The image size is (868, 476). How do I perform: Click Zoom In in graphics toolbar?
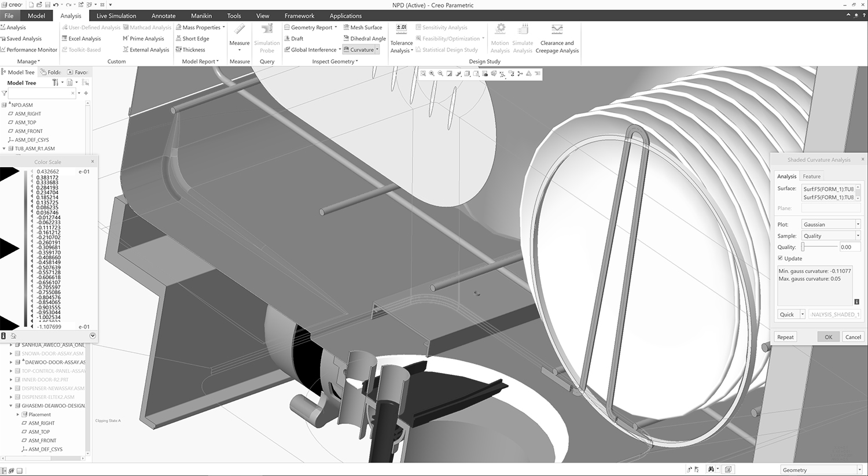point(432,74)
